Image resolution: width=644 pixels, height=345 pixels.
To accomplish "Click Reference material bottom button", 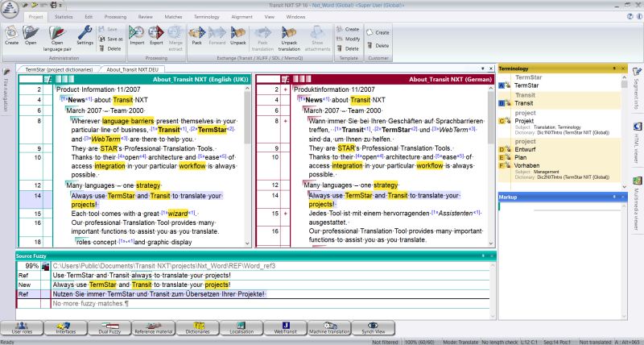I will pyautogui.click(x=154, y=328).
